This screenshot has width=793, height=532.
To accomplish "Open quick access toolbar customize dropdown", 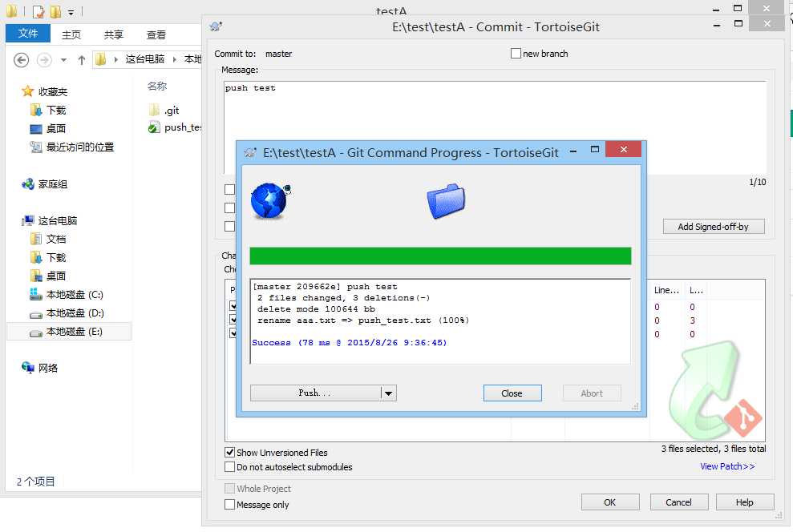I will [71, 12].
